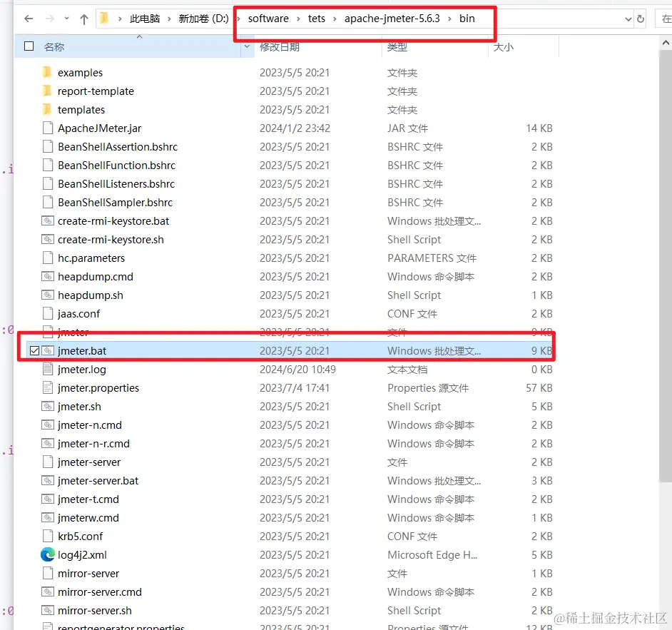Select the templates folder icon

point(48,109)
